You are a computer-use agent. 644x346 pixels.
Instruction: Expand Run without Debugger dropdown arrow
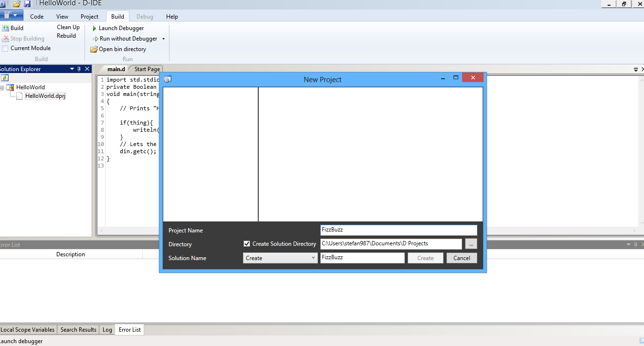[x=163, y=39]
